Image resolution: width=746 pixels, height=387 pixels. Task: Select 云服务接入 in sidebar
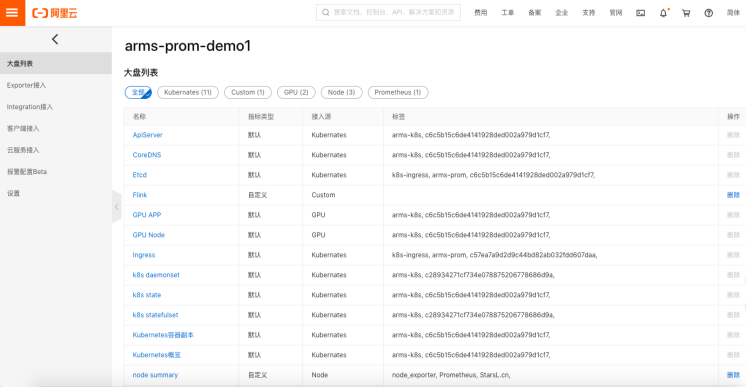pos(56,150)
